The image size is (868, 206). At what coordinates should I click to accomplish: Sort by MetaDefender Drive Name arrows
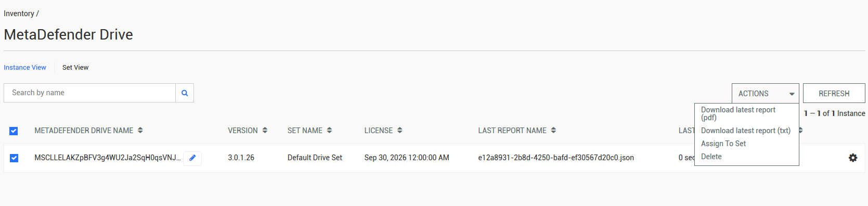(x=140, y=131)
